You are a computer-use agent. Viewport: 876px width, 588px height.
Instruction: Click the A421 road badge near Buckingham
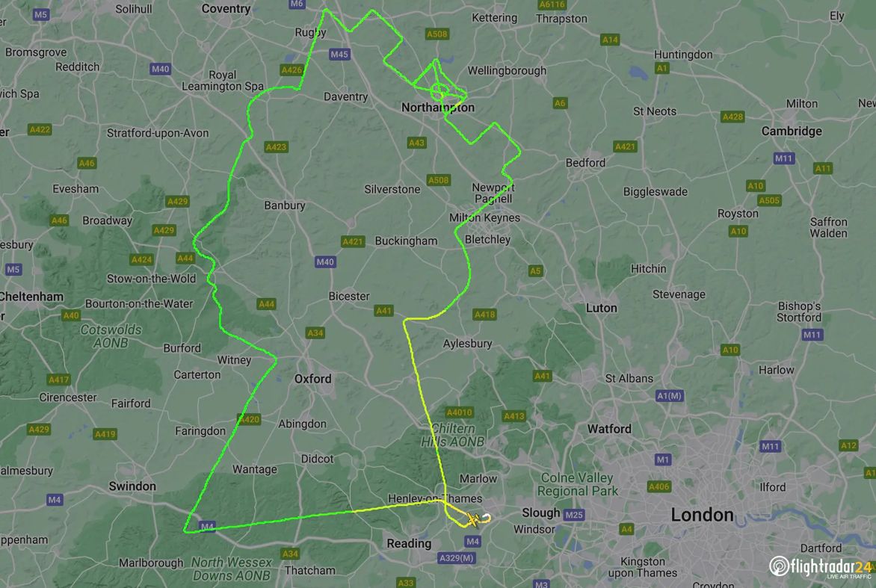pos(353,242)
